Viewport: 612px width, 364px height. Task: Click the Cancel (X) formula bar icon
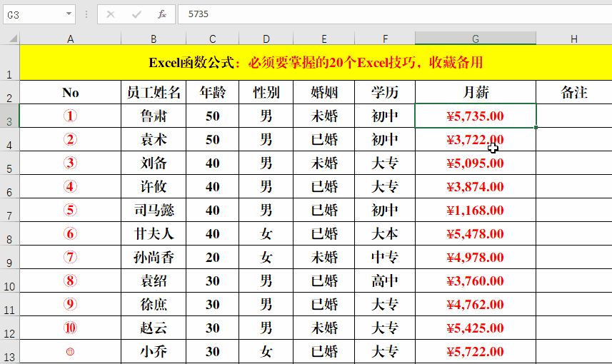coord(111,14)
